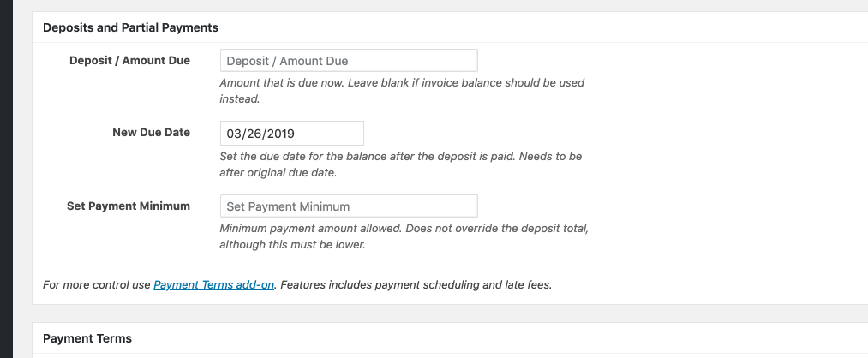This screenshot has width=868, height=358.
Task: Click the day "26" in the due date
Action: pos(255,134)
